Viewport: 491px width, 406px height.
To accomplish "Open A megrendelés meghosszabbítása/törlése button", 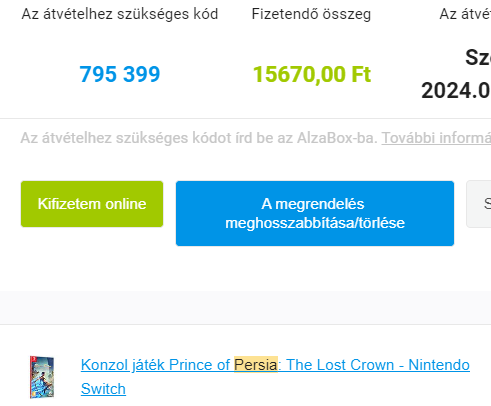I will [315, 213].
